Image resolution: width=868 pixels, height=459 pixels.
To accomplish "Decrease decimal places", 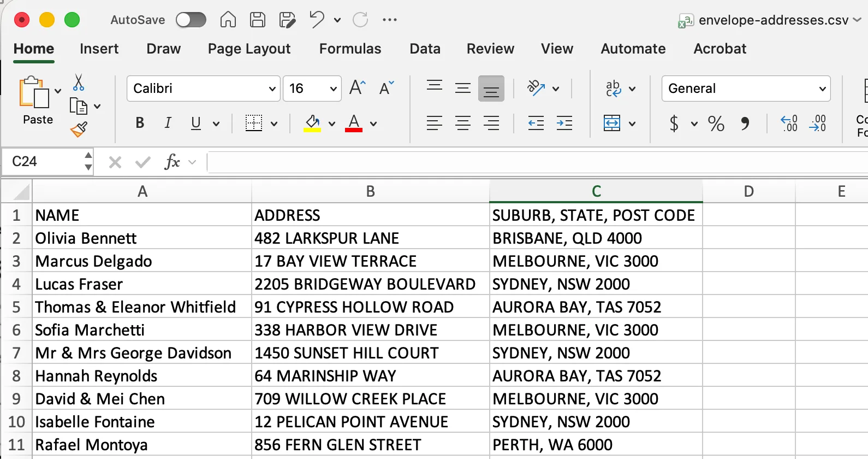I will pos(818,123).
